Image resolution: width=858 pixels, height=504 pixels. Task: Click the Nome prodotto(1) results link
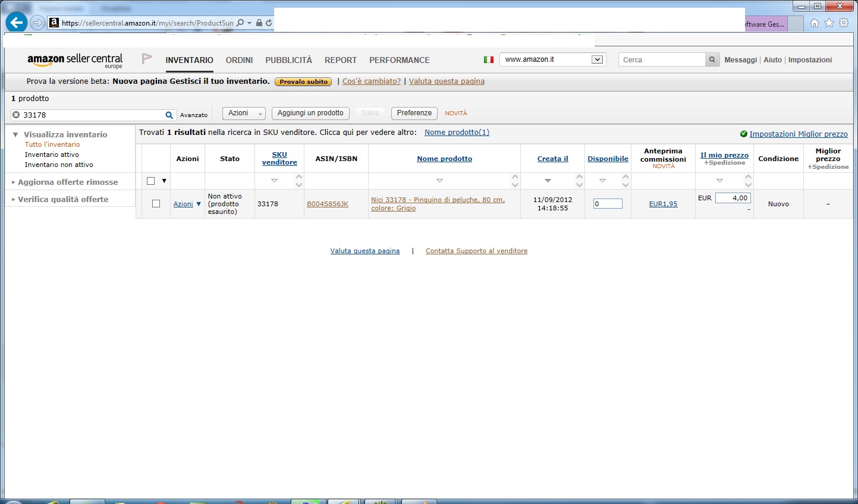(x=457, y=133)
